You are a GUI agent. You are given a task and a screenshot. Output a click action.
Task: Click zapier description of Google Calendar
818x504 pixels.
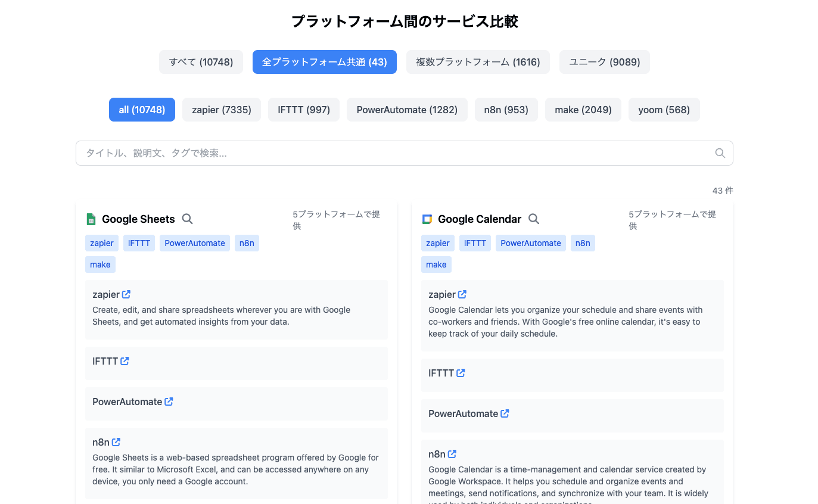click(565, 322)
